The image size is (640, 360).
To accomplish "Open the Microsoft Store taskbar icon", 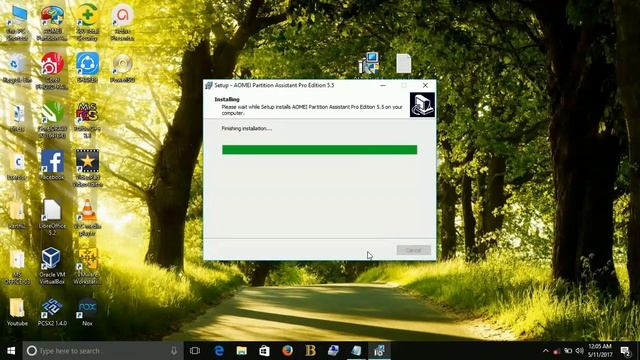I will [x=264, y=351].
